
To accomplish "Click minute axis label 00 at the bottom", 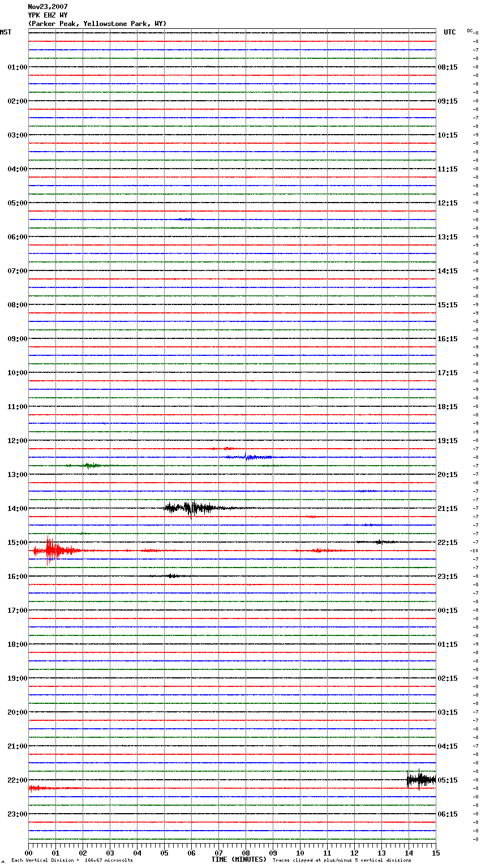I will click(29, 853).
